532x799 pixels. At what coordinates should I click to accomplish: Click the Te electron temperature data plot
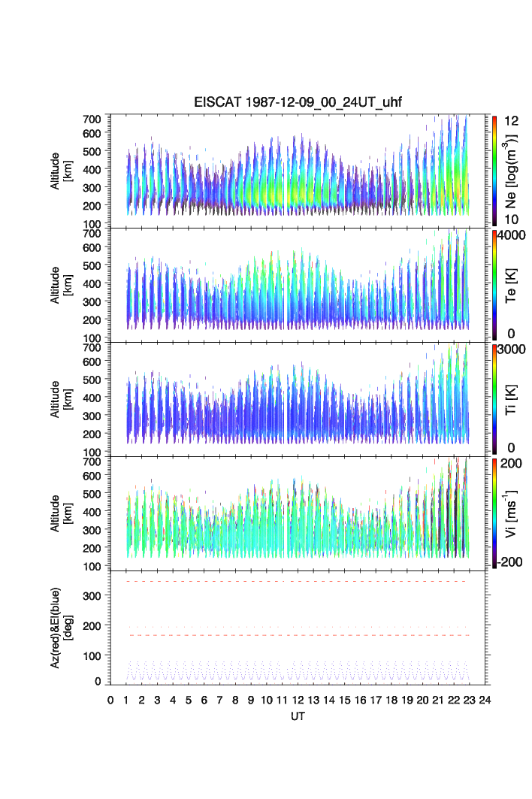pos(298,285)
